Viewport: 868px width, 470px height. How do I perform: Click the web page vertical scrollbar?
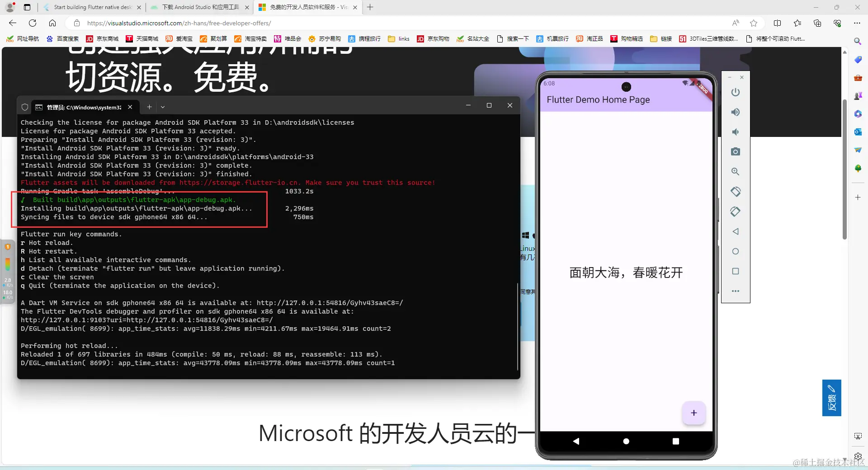point(844,169)
